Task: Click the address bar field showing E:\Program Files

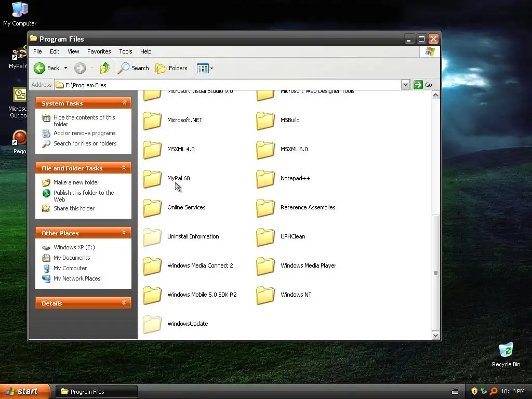Action: (228, 85)
